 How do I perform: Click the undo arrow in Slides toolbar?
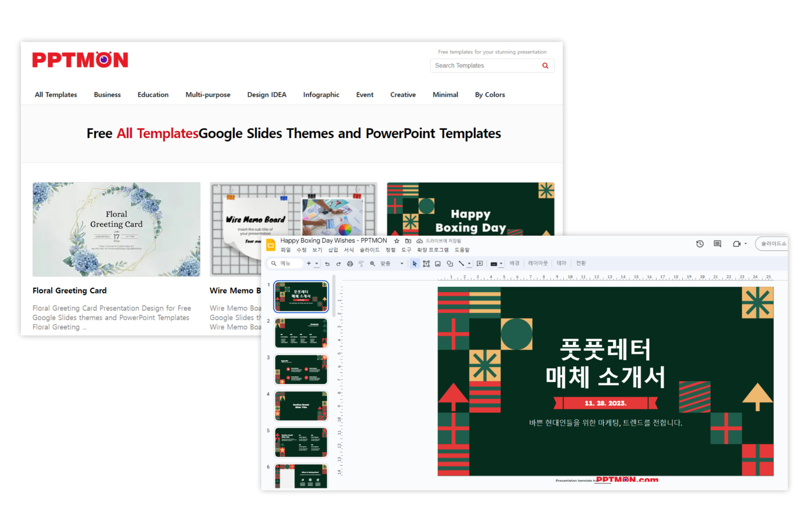click(x=327, y=264)
